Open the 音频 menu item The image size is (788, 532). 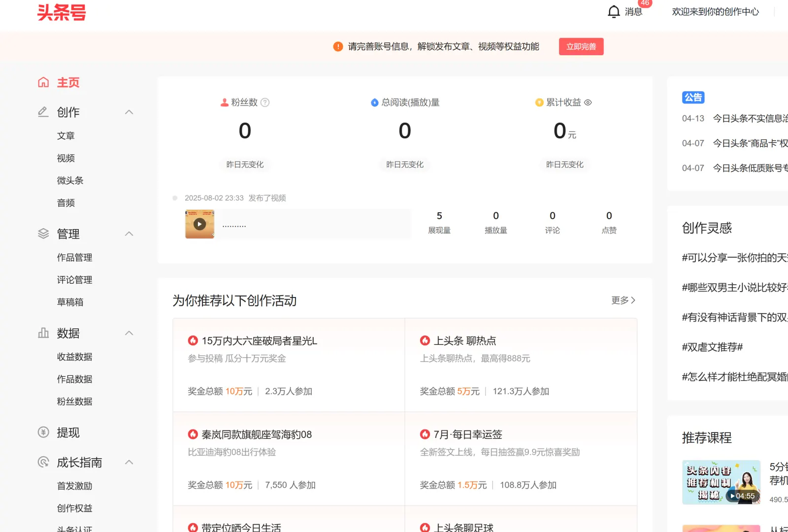[x=66, y=203]
